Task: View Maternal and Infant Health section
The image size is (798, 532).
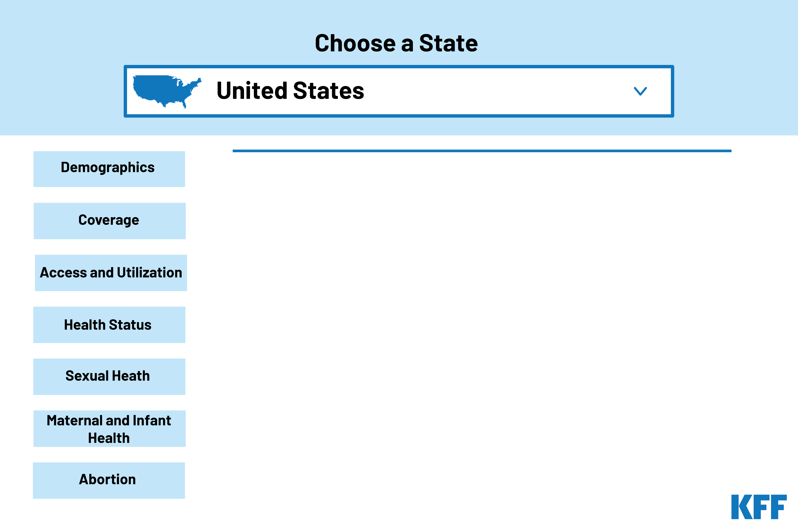Action: point(109,428)
